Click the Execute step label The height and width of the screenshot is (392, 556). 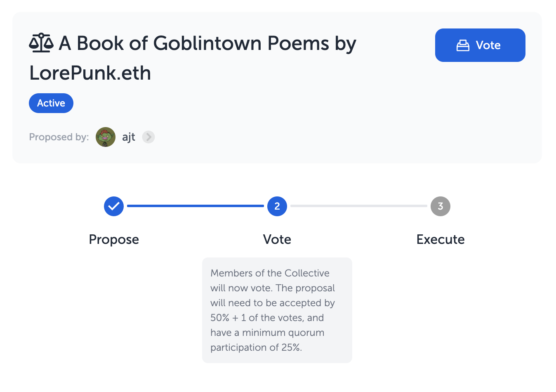point(441,239)
